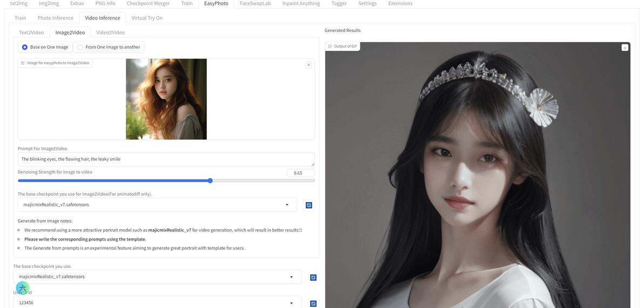Remove the uploaded Image2Video source image

pos(308,65)
